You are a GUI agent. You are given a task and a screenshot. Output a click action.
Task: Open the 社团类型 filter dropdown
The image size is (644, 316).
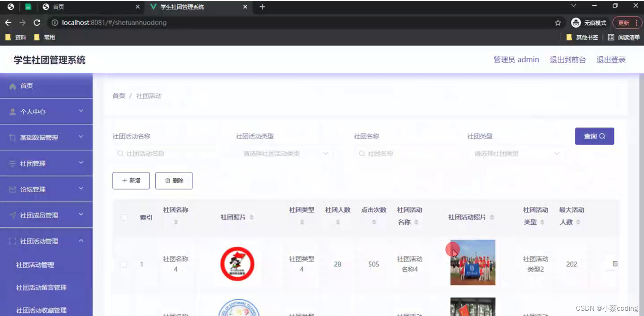(516, 153)
